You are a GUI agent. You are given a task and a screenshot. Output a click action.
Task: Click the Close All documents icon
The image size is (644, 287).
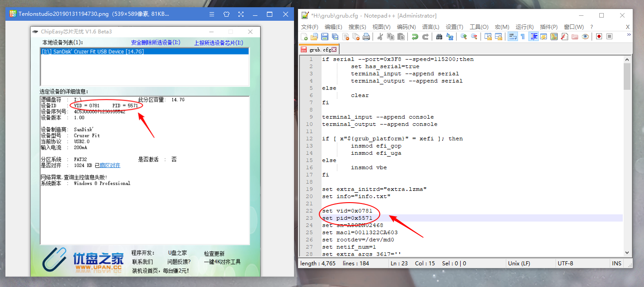tap(356, 37)
